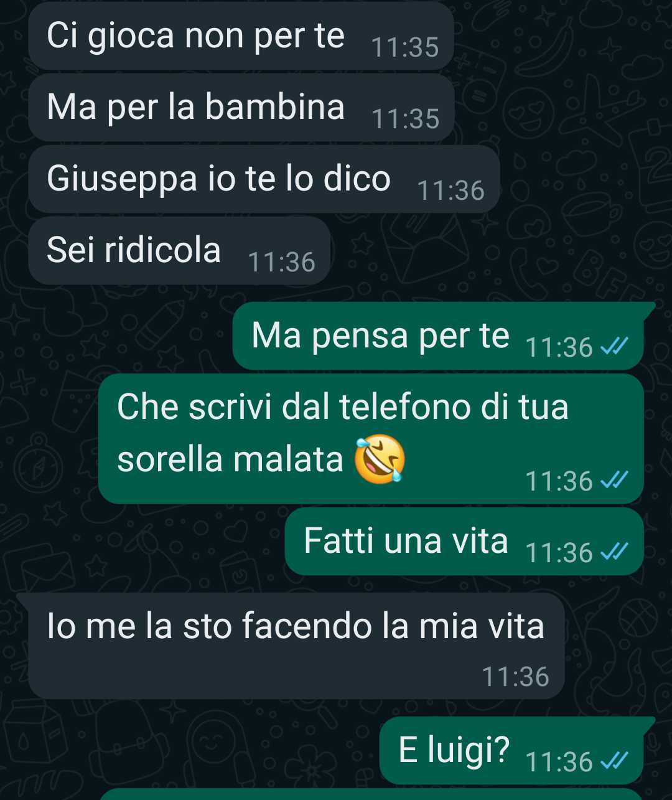Tap the partially visible green bubble at bottom

(x=371, y=794)
